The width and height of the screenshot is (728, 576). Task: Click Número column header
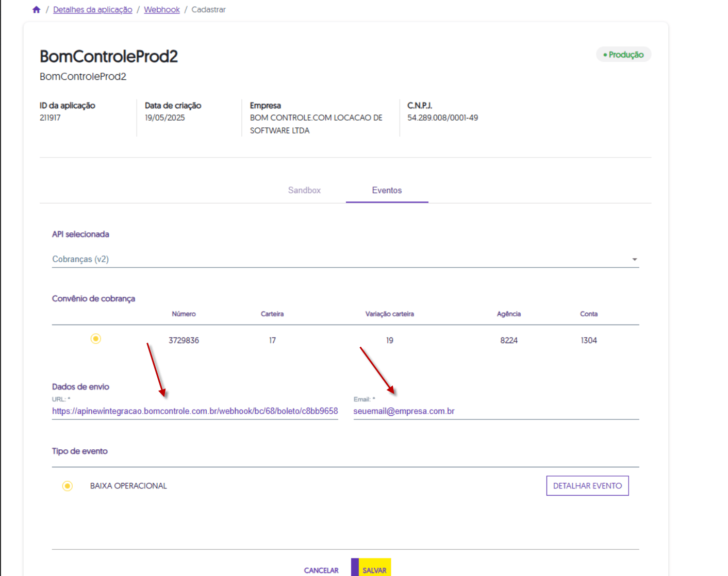[x=184, y=314]
